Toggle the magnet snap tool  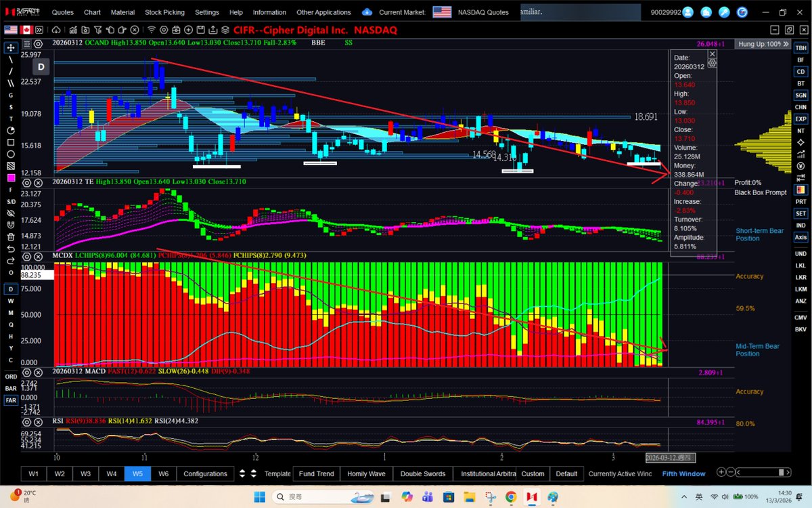point(11,225)
